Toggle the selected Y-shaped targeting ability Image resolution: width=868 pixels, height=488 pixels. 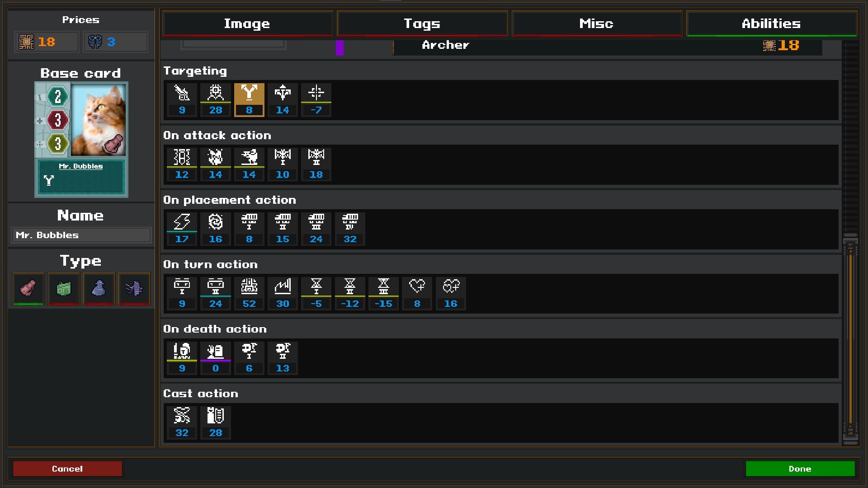click(249, 100)
